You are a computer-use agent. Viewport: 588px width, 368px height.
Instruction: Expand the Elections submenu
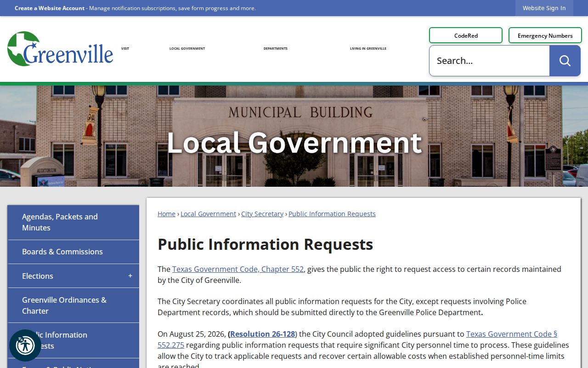(x=130, y=276)
